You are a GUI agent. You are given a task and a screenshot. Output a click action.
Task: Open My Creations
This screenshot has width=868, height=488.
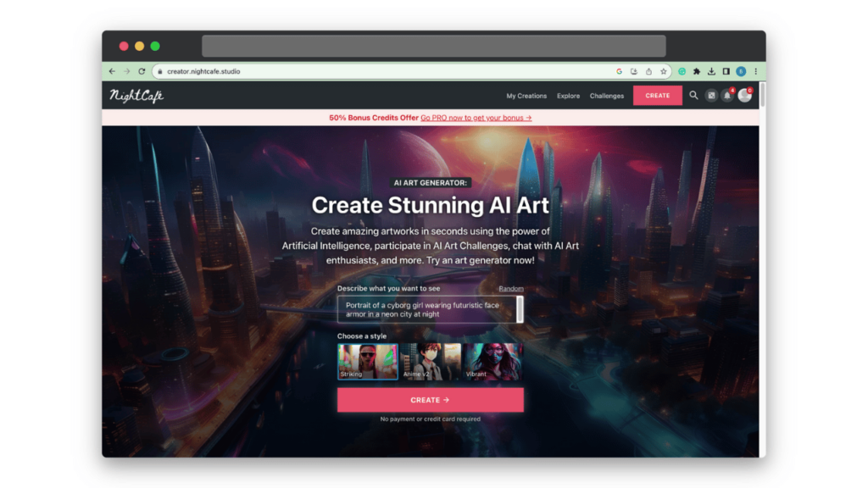click(526, 96)
